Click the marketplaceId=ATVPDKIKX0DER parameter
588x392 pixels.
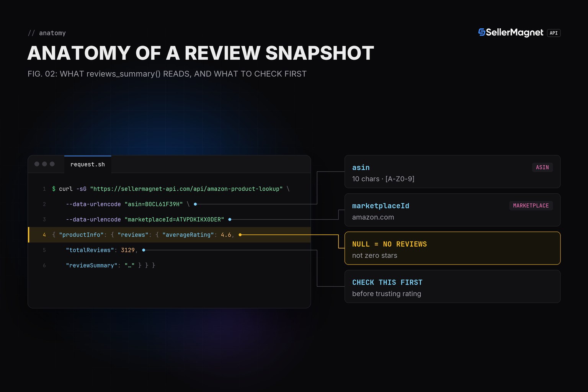coord(175,219)
